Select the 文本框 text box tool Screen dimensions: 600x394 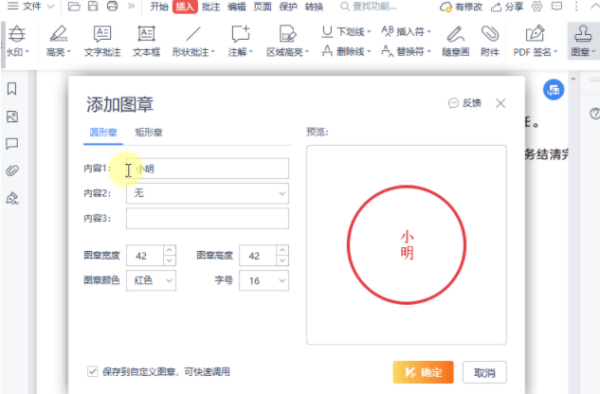[146, 41]
